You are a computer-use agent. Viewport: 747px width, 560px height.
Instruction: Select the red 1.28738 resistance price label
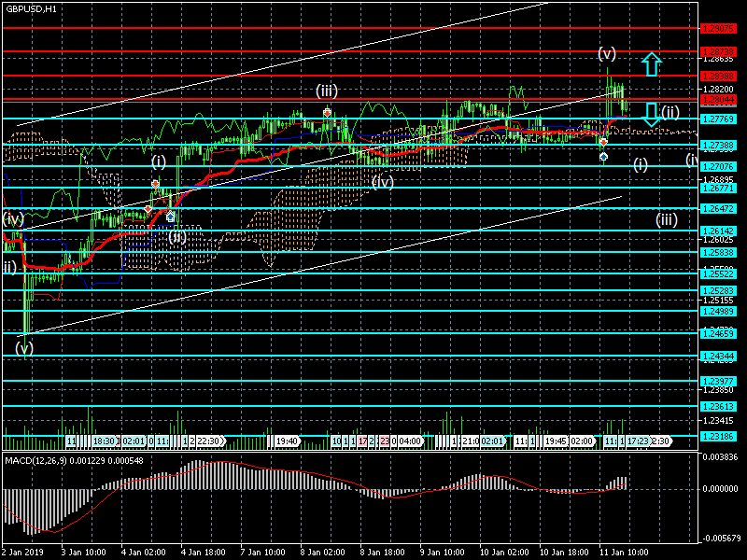[x=718, y=51]
